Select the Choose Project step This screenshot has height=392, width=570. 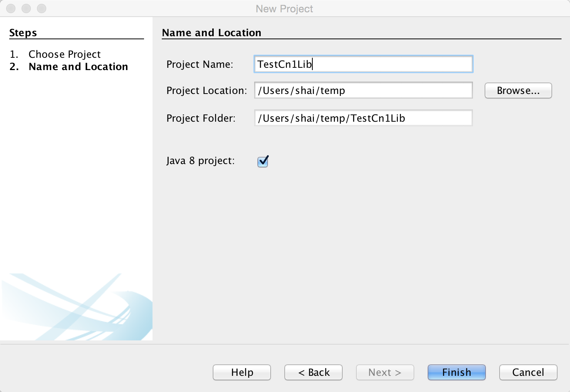tap(64, 54)
